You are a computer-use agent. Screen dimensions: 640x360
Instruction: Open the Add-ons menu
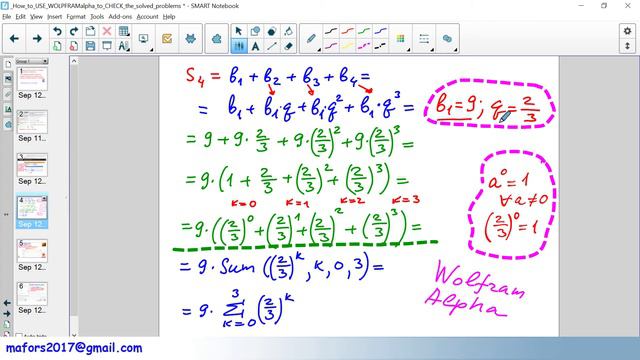point(120,17)
